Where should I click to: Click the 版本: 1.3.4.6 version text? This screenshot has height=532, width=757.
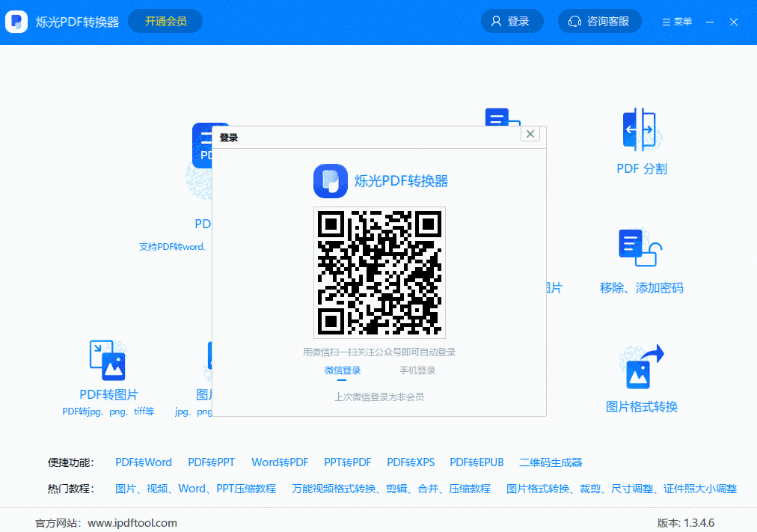(685, 523)
